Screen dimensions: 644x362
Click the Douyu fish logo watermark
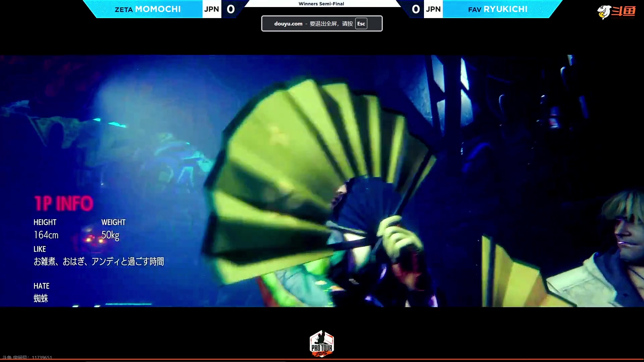616,12
